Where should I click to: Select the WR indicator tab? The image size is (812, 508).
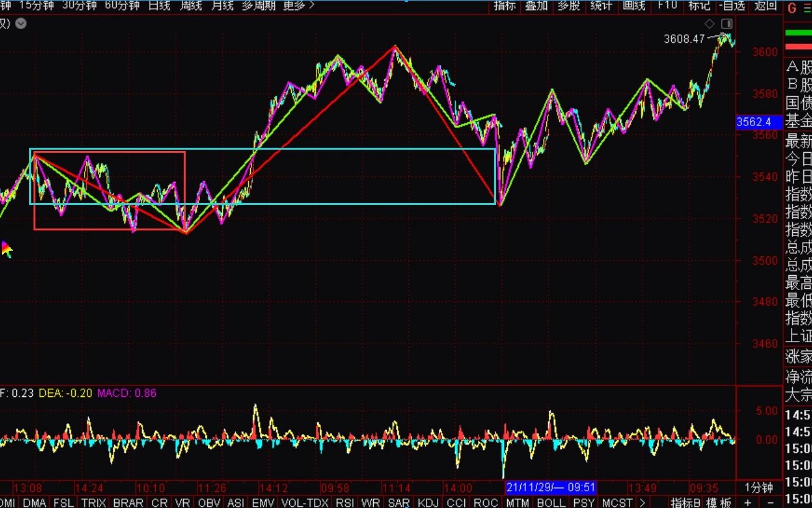(371, 502)
